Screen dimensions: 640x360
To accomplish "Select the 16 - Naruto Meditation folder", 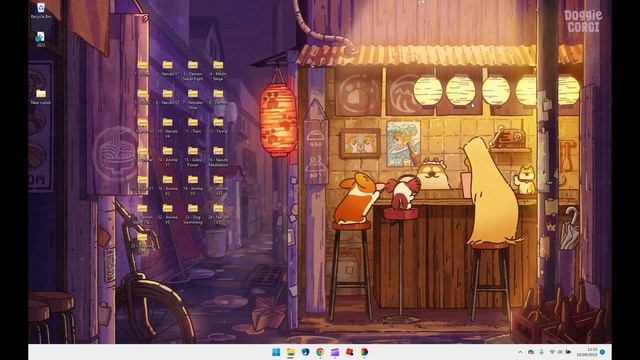I will [x=218, y=157].
